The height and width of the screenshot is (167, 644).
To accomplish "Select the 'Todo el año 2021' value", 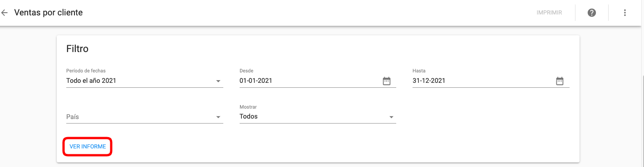I will click(x=91, y=81).
